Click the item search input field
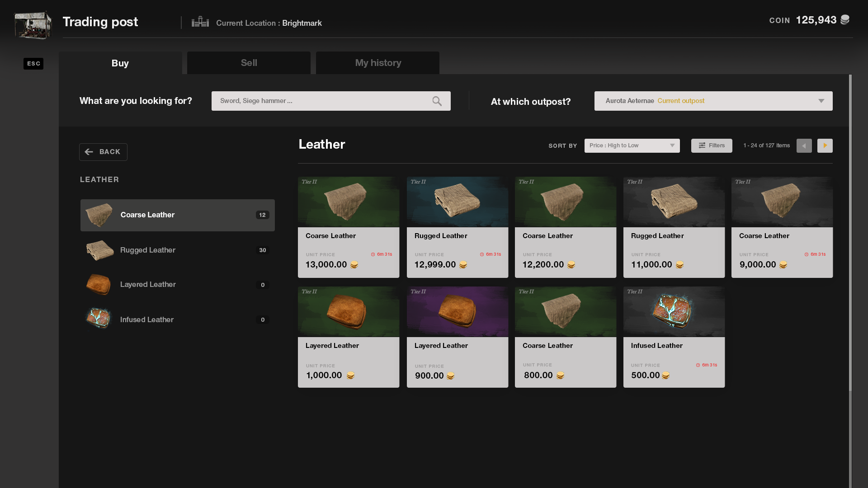 [321, 101]
